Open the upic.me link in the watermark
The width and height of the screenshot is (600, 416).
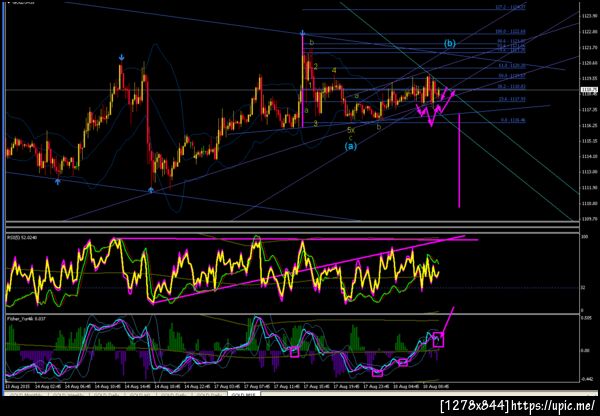(553, 406)
